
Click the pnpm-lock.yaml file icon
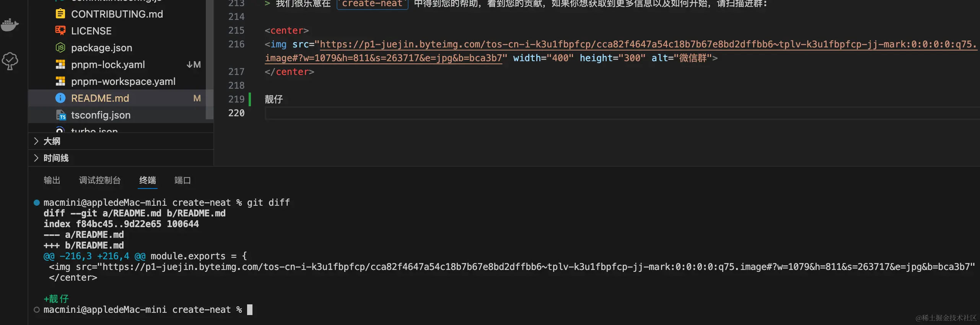[60, 65]
